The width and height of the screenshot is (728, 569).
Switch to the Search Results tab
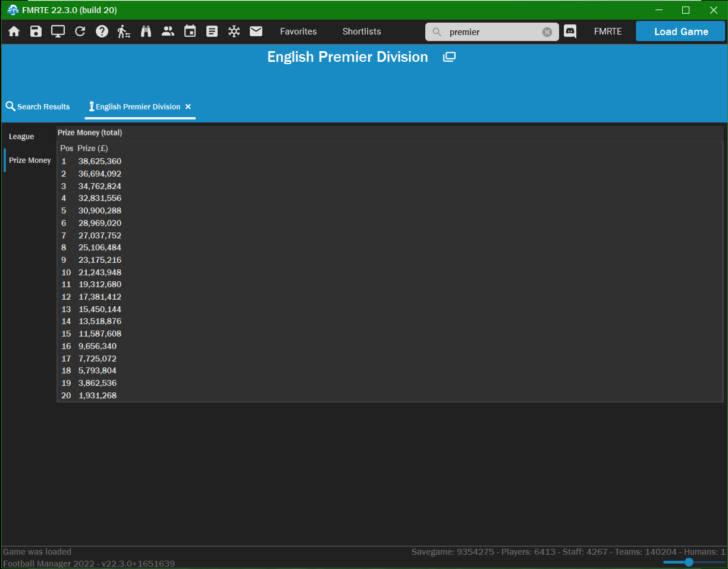coord(38,106)
